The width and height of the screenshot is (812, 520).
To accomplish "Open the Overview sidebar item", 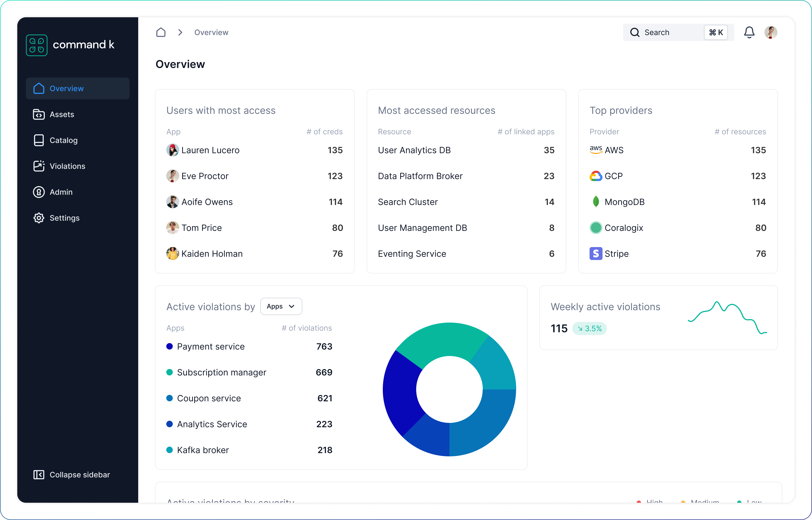I will click(x=78, y=88).
